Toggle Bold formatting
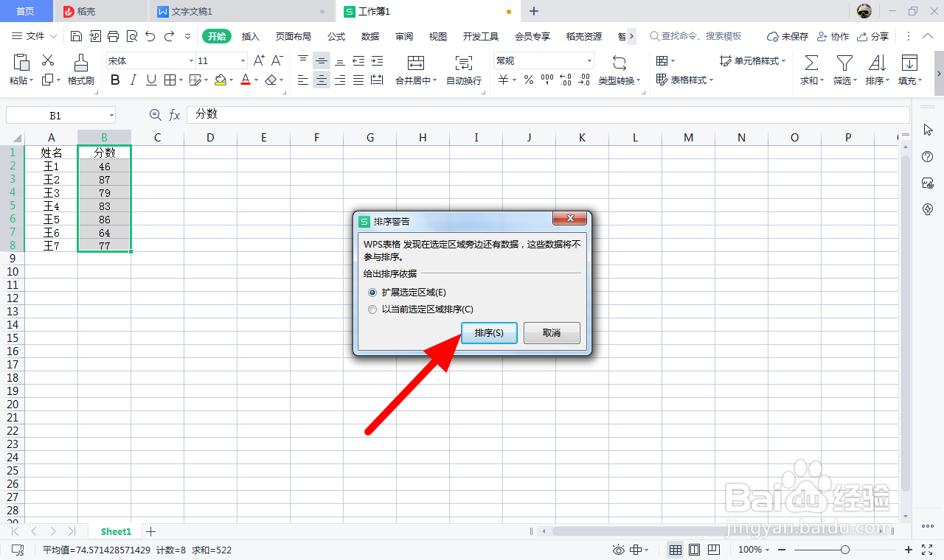The width and height of the screenshot is (944, 560). coord(115,80)
